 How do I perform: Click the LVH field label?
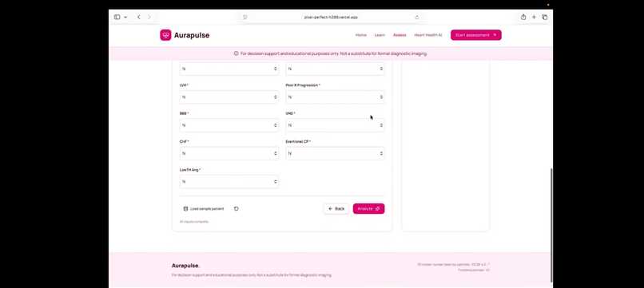(x=184, y=85)
